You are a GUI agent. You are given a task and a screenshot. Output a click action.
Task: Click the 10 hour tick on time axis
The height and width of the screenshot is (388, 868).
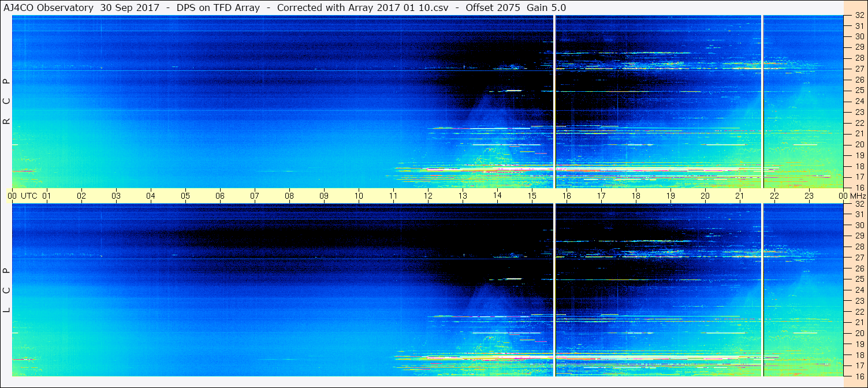[359, 196]
